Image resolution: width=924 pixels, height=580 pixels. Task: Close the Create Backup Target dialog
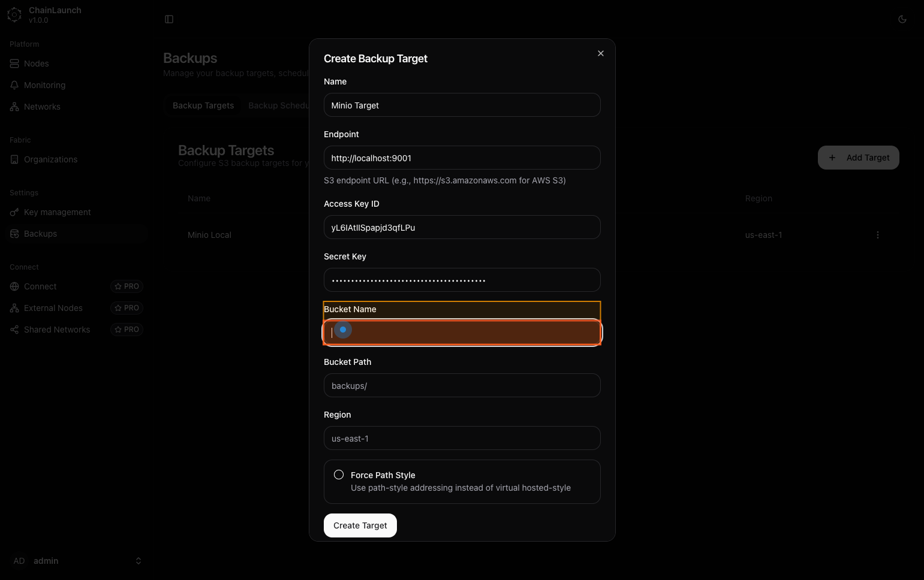tap(600, 53)
